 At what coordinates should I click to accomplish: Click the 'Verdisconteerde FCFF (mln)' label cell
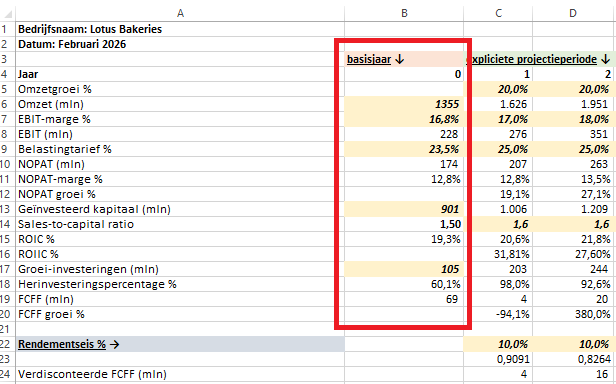180,374
